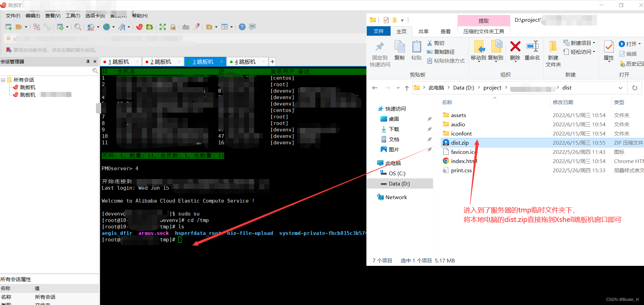Add a new session tab with plus button
This screenshot has width=644, height=305.
[273, 62]
